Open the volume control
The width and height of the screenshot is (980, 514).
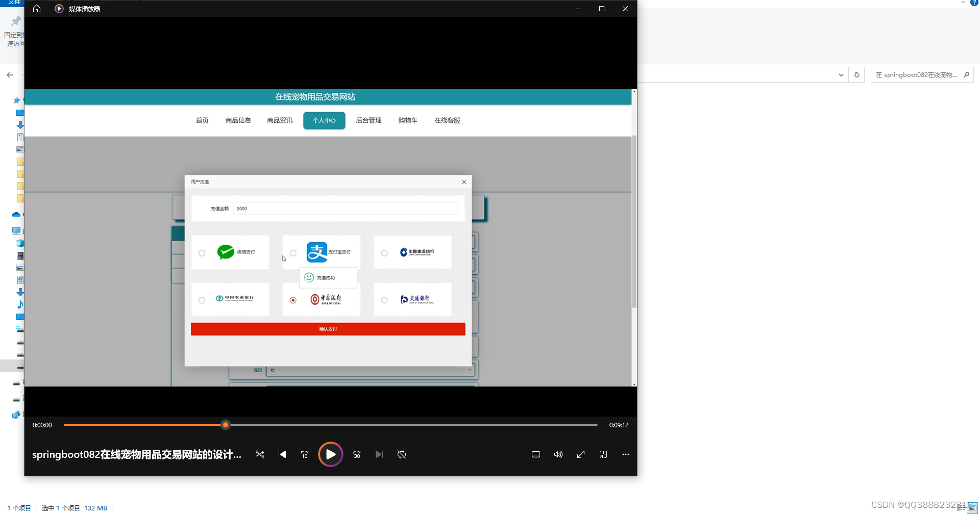point(558,454)
